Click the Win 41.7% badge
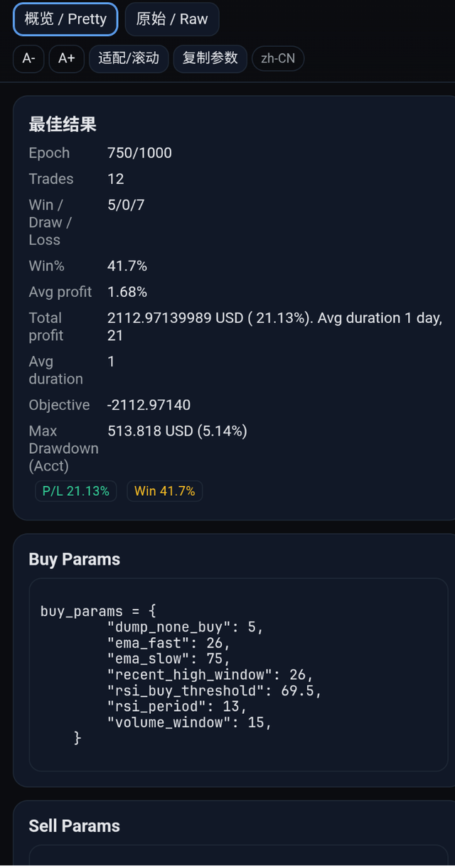 pos(164,491)
